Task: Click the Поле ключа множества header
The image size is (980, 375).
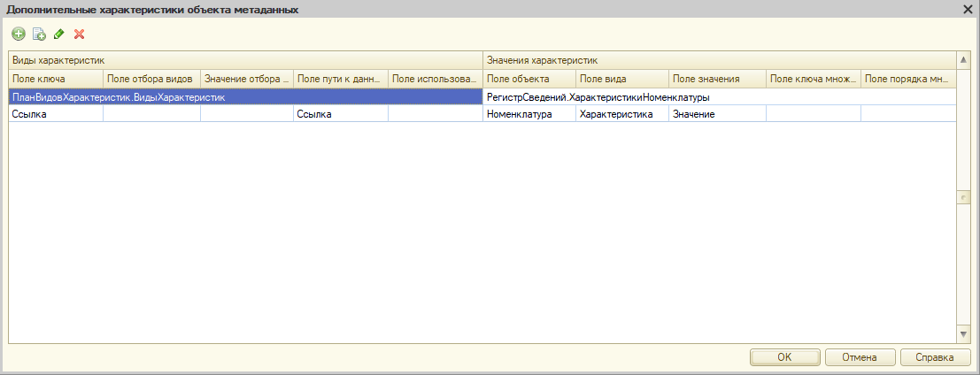Action: [814, 79]
